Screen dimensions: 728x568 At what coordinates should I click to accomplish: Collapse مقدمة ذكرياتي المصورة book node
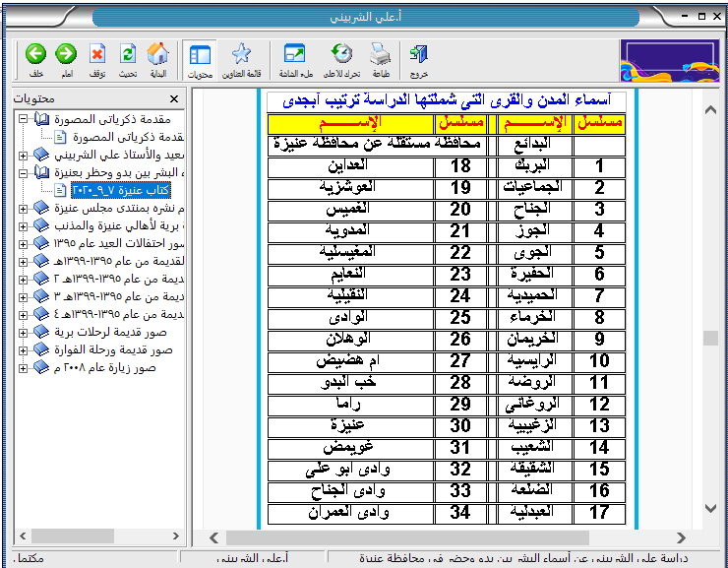coord(23,119)
